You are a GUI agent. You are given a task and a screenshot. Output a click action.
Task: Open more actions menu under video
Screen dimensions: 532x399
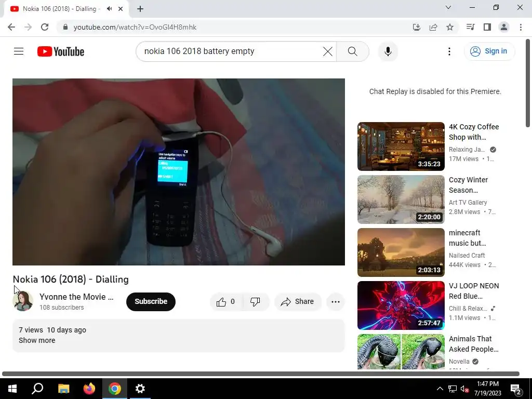point(336,302)
